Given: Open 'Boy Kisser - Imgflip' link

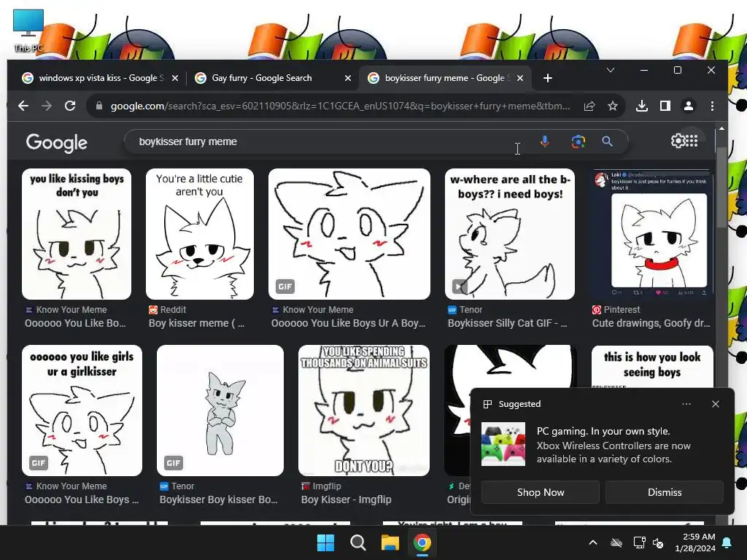Looking at the screenshot, I should tap(347, 499).
